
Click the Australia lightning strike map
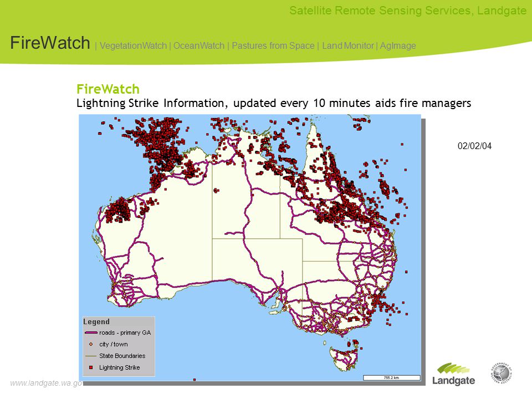tap(250, 247)
